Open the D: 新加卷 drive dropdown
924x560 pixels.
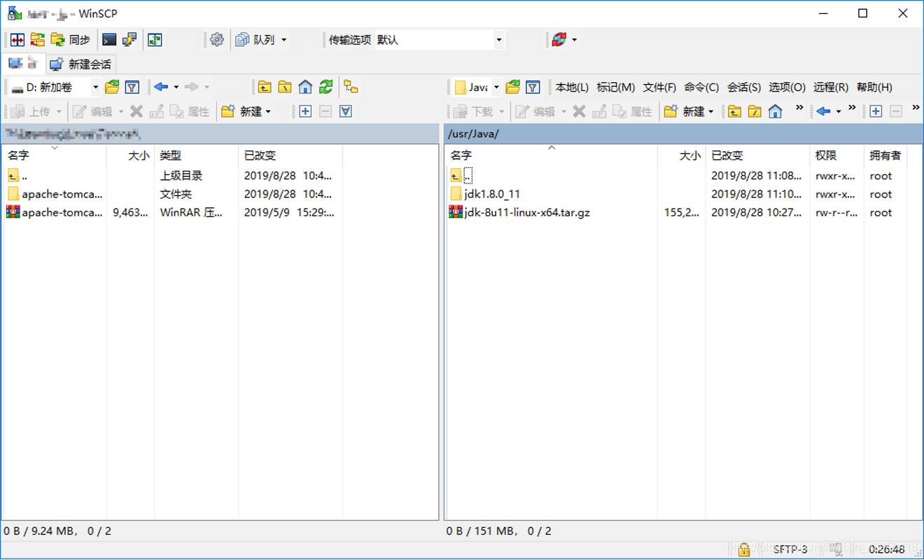pyautogui.click(x=55, y=87)
